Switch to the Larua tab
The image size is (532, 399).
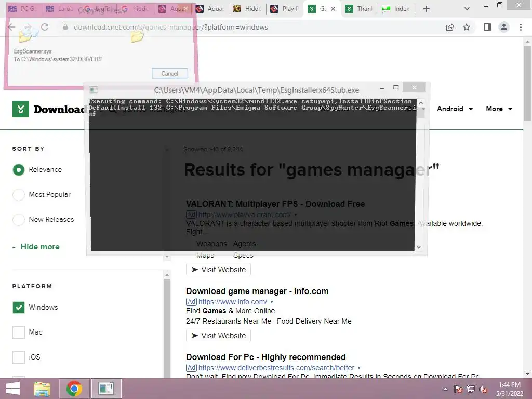point(60,9)
